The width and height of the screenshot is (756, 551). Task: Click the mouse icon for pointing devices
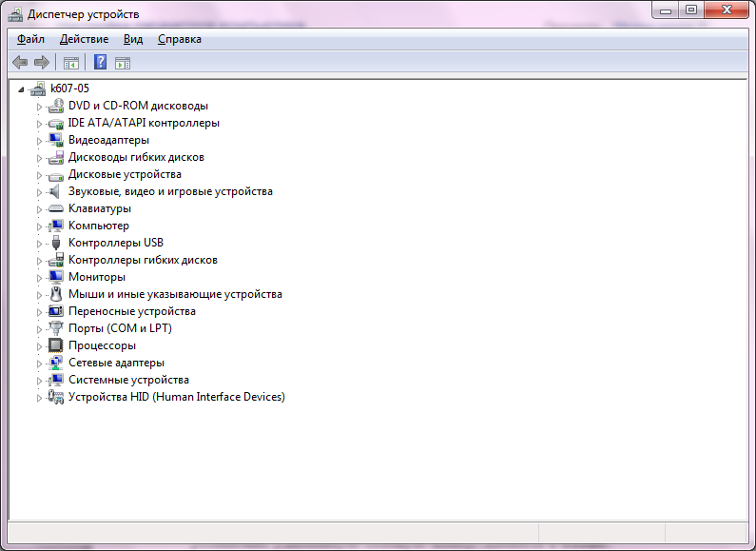pos(56,294)
